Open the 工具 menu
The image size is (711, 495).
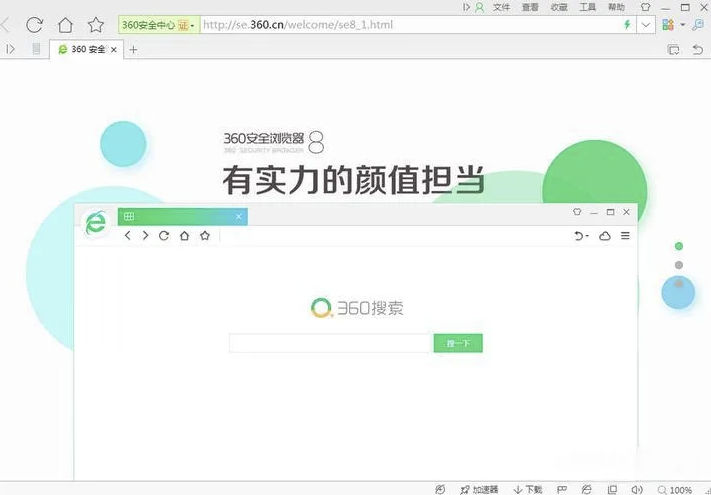point(587,7)
